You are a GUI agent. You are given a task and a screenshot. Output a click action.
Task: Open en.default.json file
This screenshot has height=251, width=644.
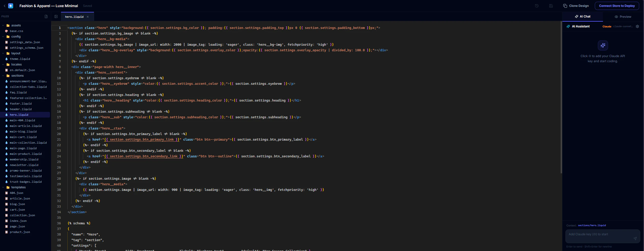point(25,70)
